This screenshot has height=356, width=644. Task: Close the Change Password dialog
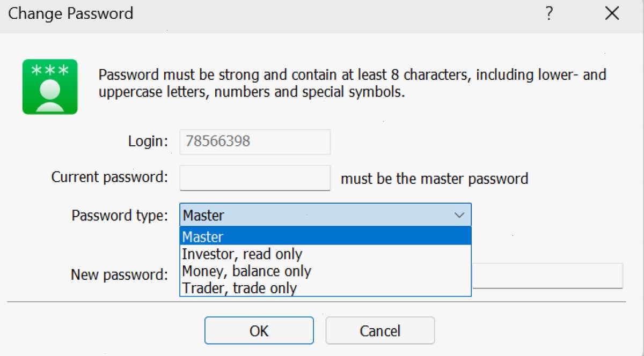(x=612, y=14)
